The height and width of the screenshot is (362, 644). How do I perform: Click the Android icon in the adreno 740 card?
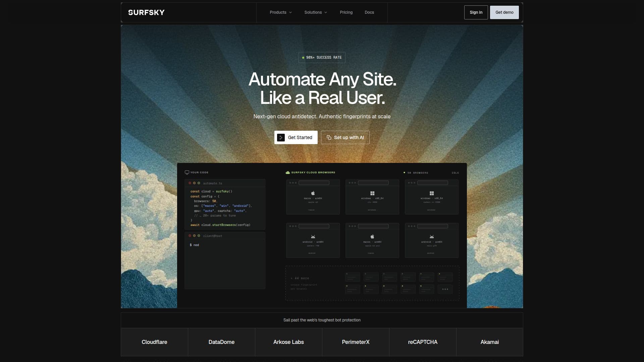[x=313, y=237]
